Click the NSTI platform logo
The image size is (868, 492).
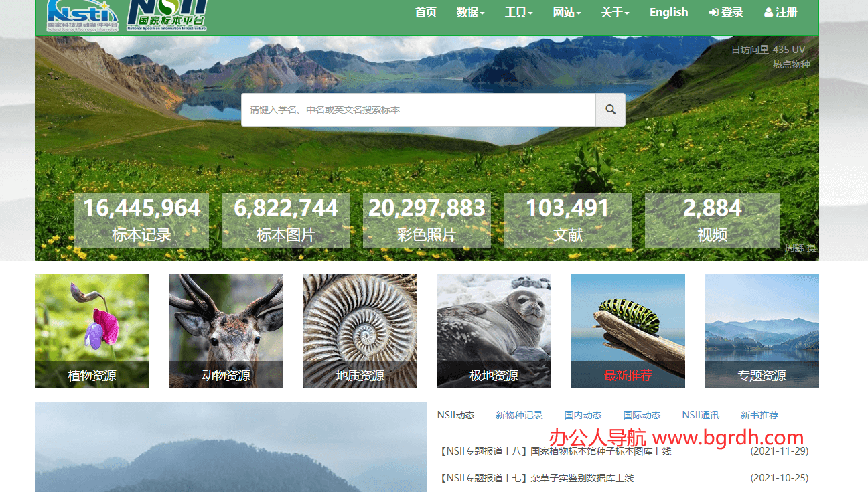point(82,15)
